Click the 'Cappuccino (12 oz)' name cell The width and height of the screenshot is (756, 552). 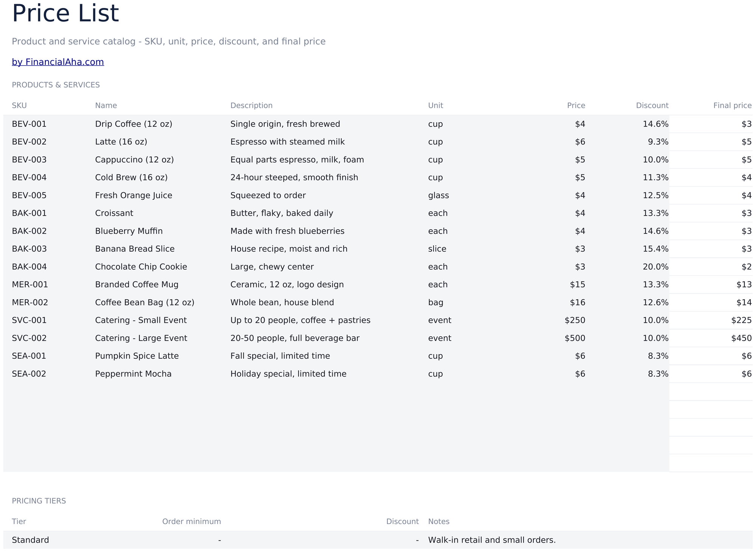[135, 160]
